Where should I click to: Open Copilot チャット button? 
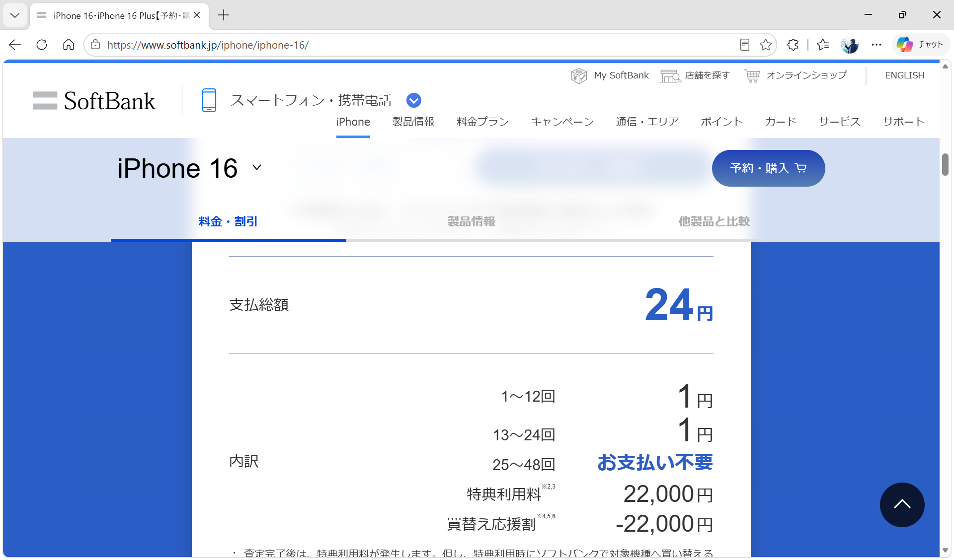click(x=920, y=45)
